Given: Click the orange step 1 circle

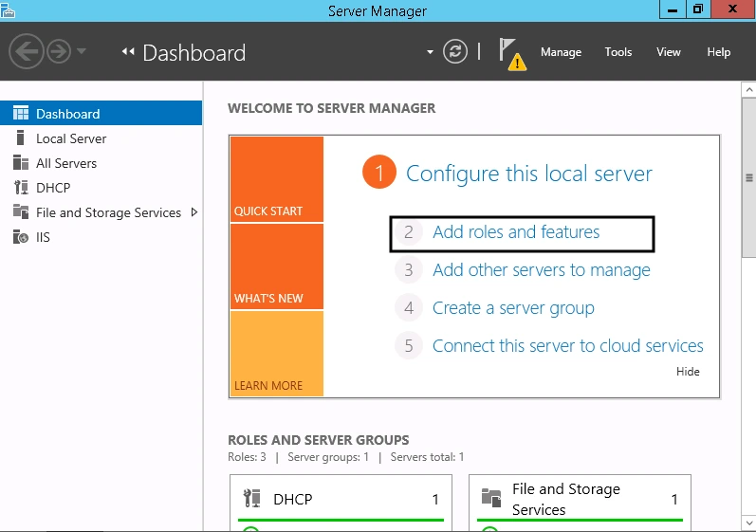Looking at the screenshot, I should (379, 172).
